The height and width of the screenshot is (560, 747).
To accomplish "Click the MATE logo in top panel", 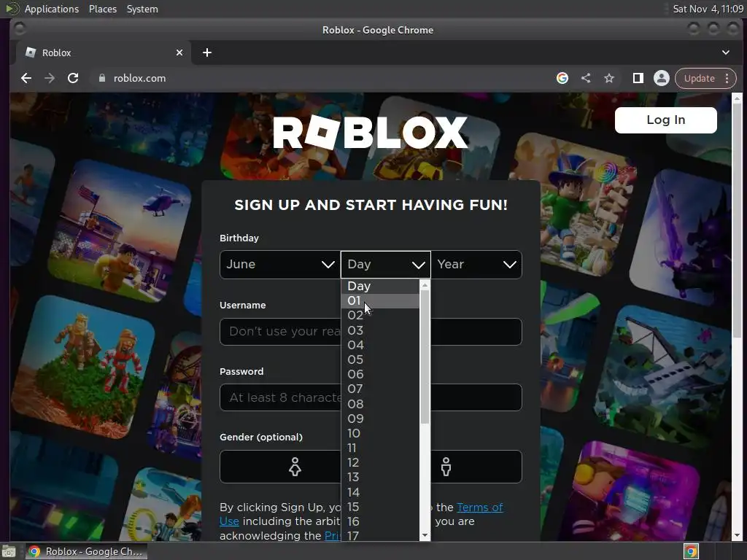I will (x=12, y=9).
